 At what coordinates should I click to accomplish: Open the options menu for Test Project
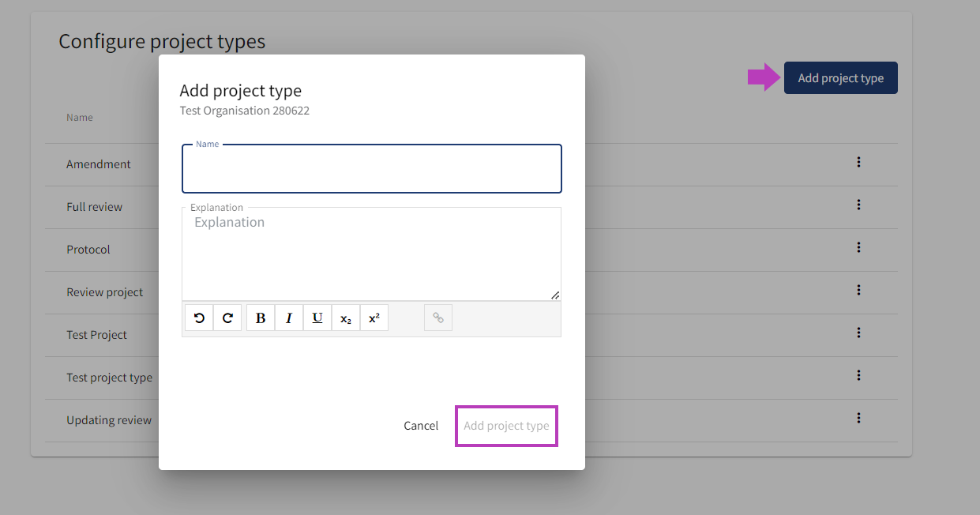[x=858, y=333]
